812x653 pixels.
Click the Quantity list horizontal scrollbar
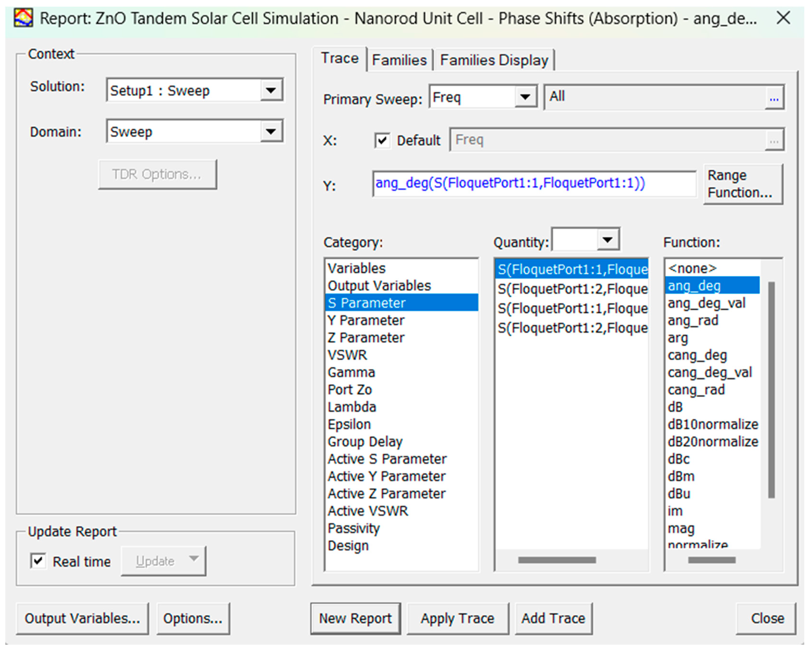(557, 560)
